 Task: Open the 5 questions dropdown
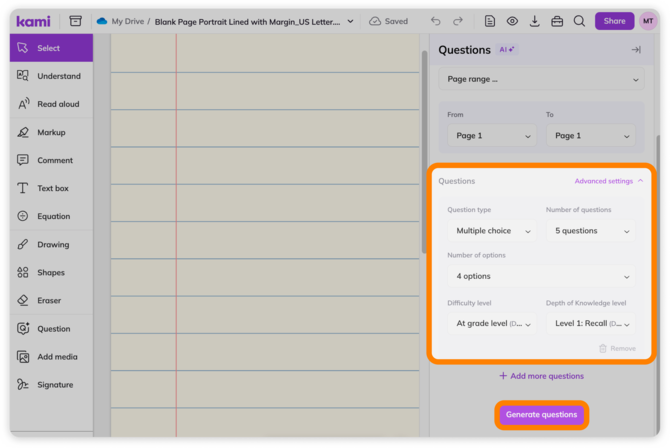pos(591,231)
